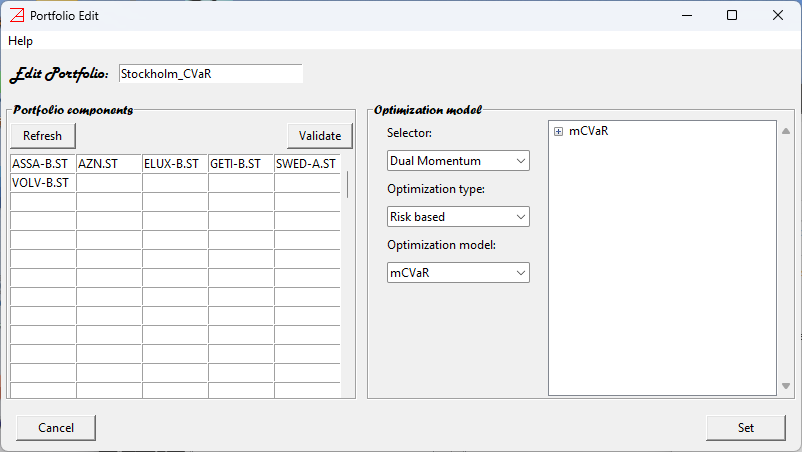
Task: Select the VOLV-B.ST cell
Action: [x=43, y=183]
